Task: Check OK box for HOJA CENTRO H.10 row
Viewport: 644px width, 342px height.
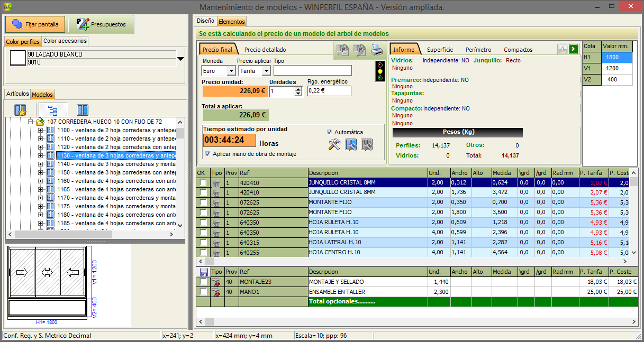Action: 203,253
